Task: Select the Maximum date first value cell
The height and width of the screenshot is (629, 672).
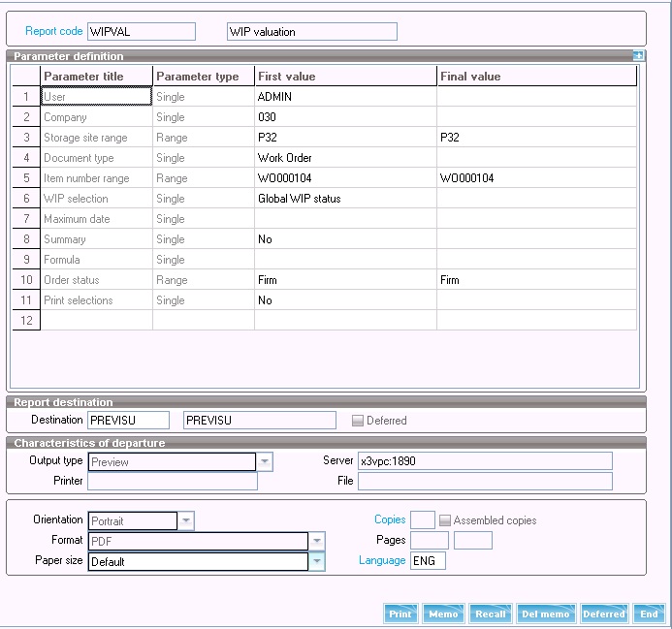Action: pos(345,218)
